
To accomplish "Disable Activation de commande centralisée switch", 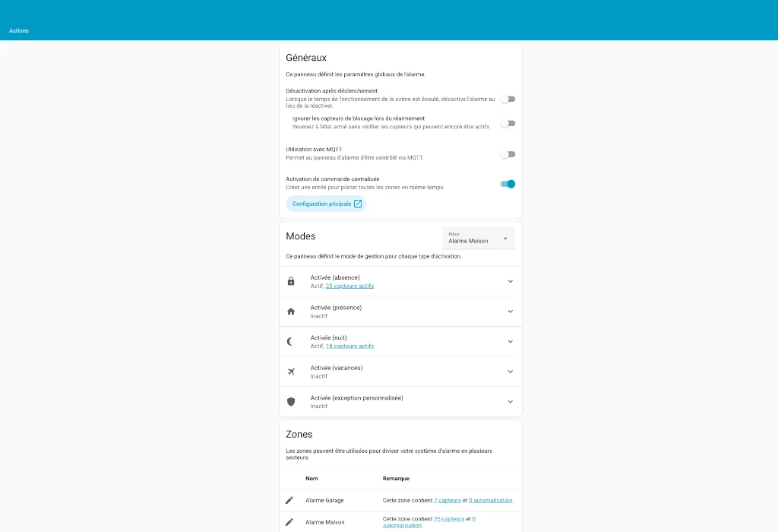I will [x=508, y=184].
